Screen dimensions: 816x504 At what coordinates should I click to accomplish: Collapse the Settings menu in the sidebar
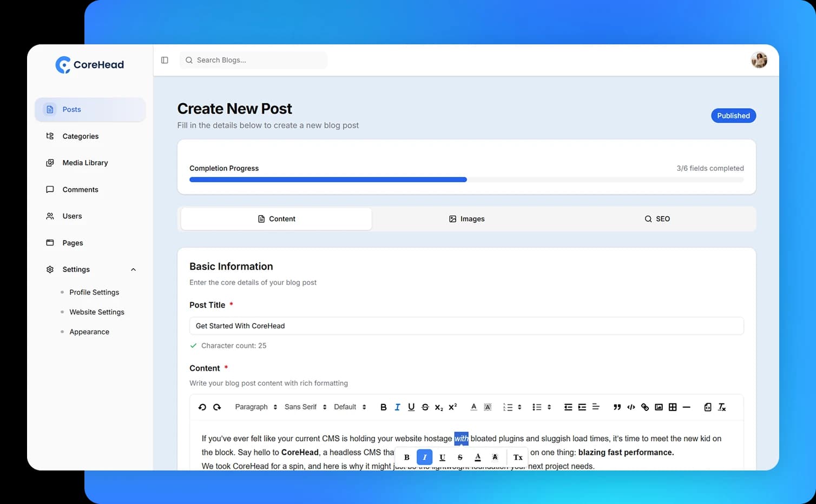133,270
